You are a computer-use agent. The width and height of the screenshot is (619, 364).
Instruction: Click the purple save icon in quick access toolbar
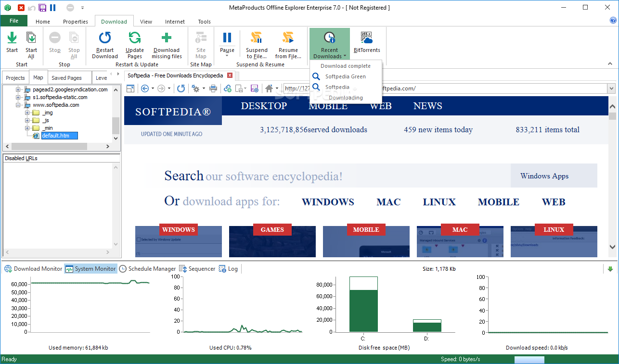[42, 8]
